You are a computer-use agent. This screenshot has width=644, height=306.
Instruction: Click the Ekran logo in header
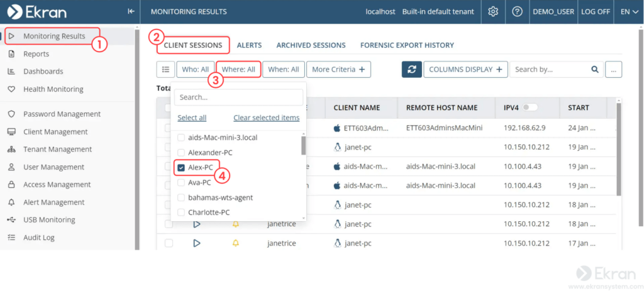tap(37, 11)
